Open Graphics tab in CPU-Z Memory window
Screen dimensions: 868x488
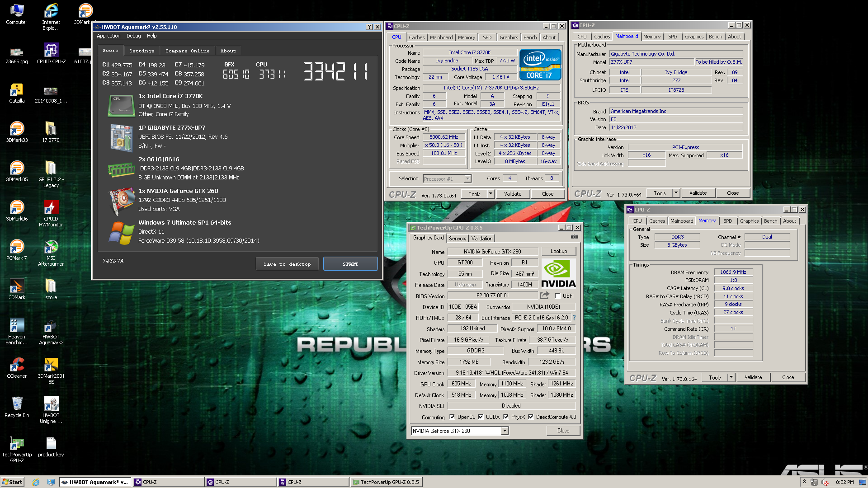pyautogui.click(x=749, y=221)
